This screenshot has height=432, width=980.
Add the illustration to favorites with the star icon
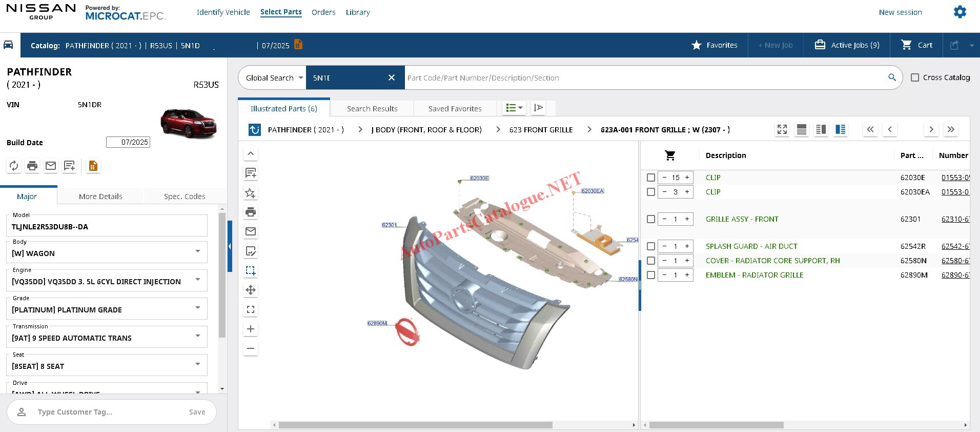(251, 193)
